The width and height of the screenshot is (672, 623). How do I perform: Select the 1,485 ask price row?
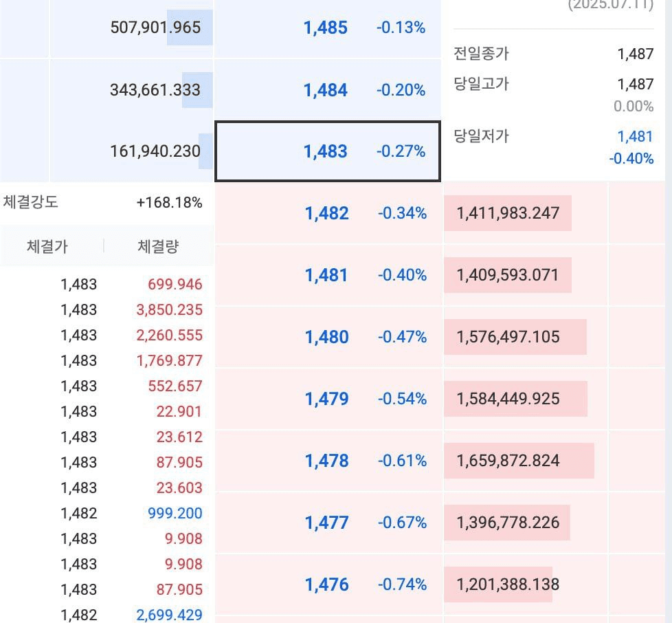pyautogui.click(x=326, y=28)
